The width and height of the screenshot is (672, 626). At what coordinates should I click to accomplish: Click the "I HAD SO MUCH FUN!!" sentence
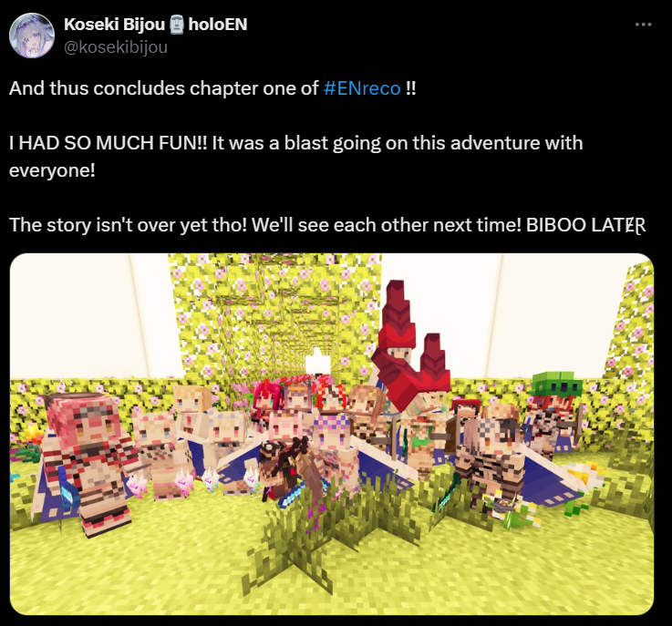[x=108, y=143]
